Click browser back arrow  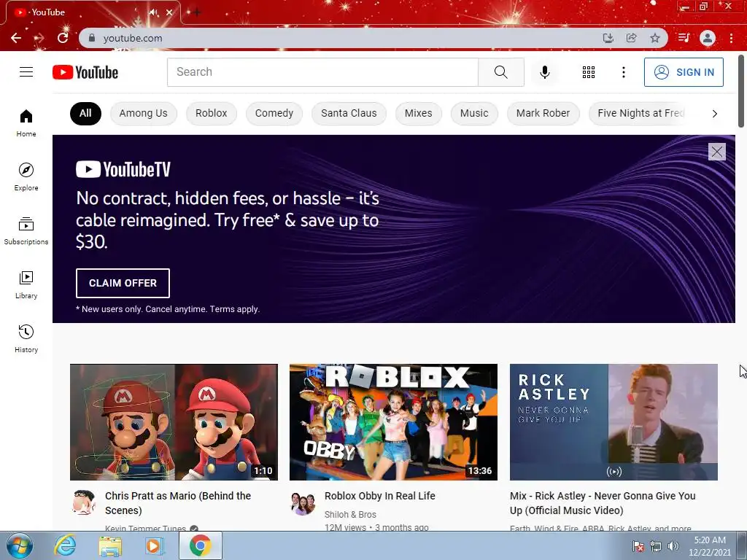pyautogui.click(x=16, y=38)
